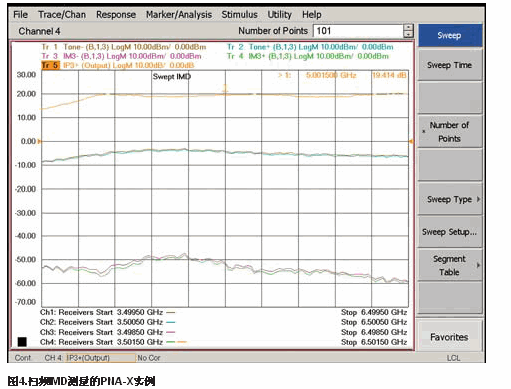This screenshot has width=511, height=389.
Task: Click the Sweep Time softkey
Action: pyautogui.click(x=450, y=65)
